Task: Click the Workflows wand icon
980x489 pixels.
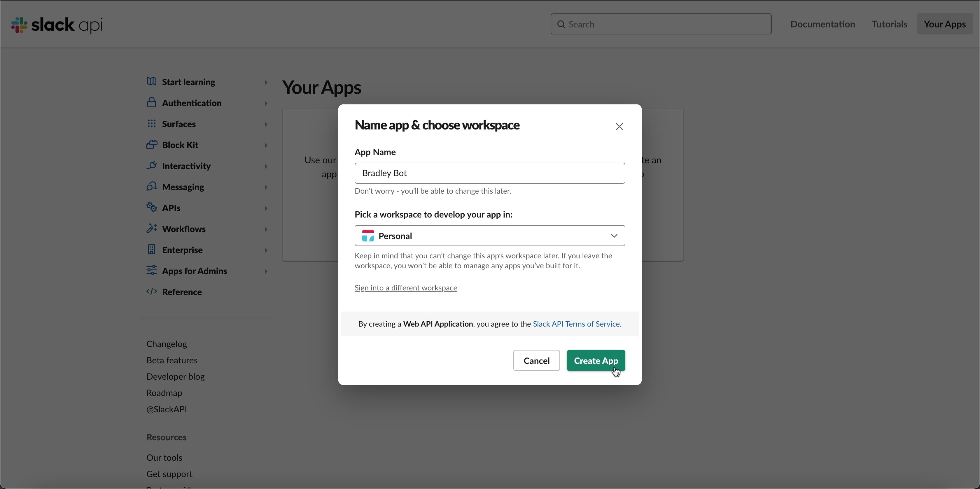Action: click(x=151, y=228)
